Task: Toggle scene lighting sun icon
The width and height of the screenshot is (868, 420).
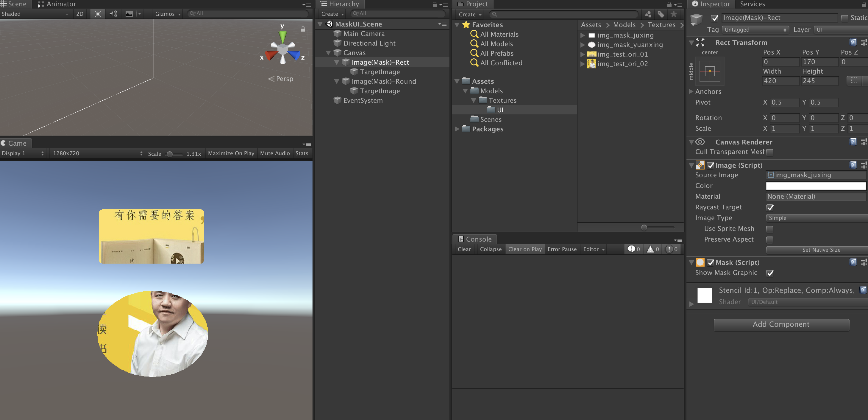Action: tap(97, 14)
